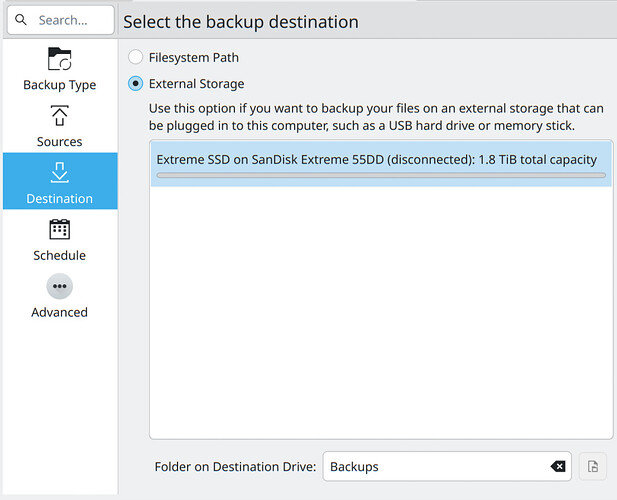Open the Schedule page label
Viewport: 617px width, 500px height.
59,256
